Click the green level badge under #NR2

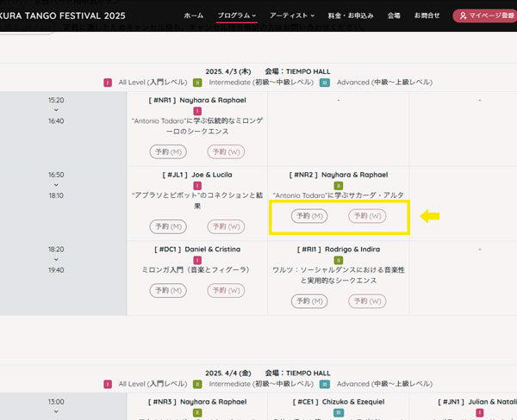tap(338, 185)
